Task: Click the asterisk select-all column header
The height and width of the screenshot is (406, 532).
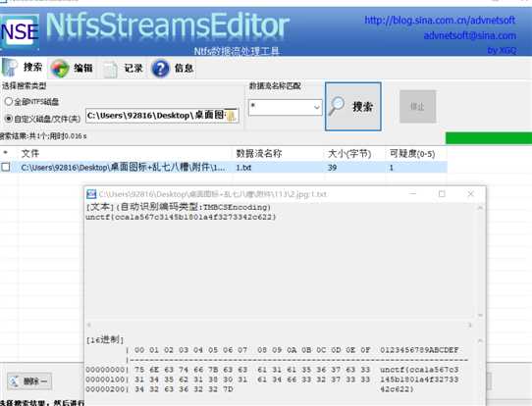Action: pos(5,153)
